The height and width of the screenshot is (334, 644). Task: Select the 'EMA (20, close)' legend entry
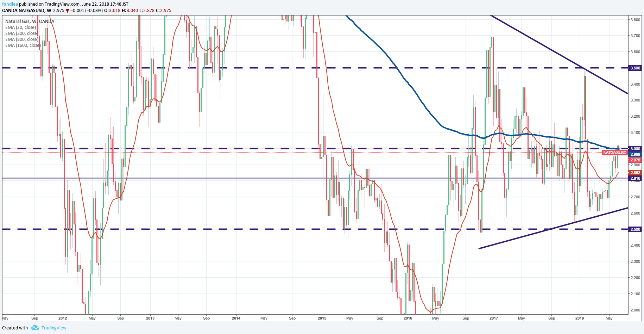coord(20,27)
